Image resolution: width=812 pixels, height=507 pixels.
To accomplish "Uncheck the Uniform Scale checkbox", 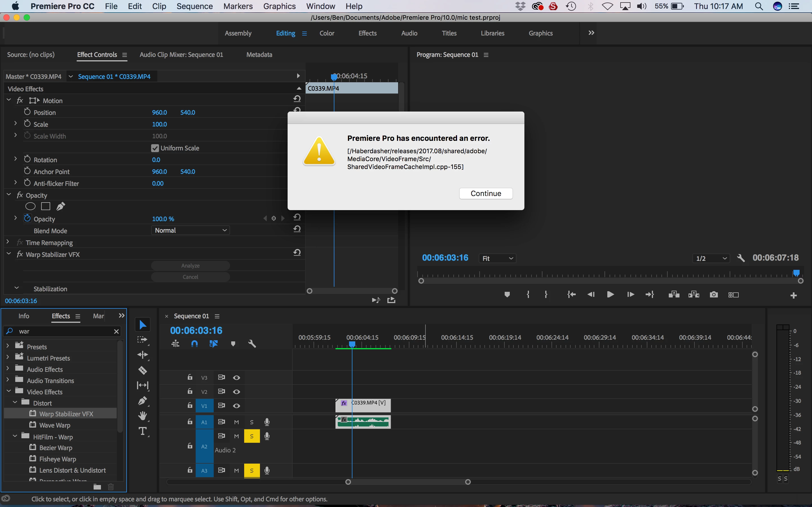I will pos(155,148).
